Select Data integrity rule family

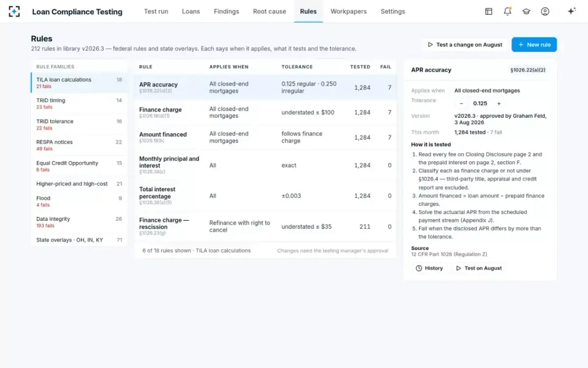(x=79, y=222)
